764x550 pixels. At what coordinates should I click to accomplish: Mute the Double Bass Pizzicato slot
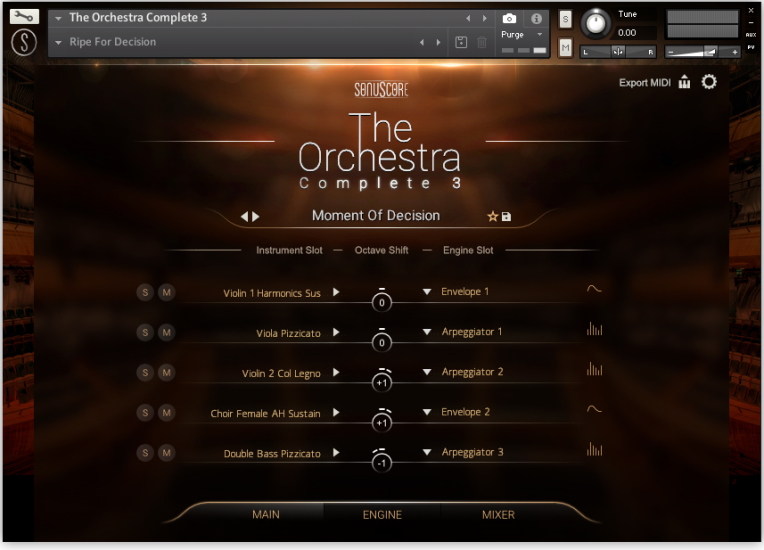coord(167,453)
